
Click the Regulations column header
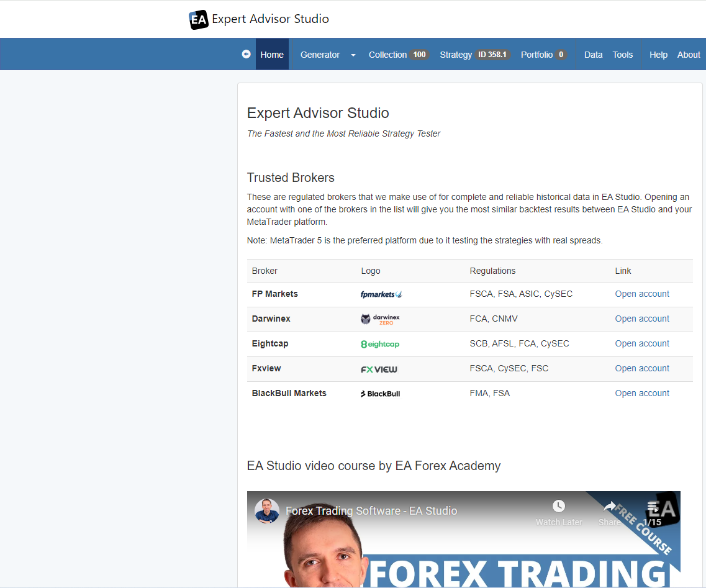[492, 271]
